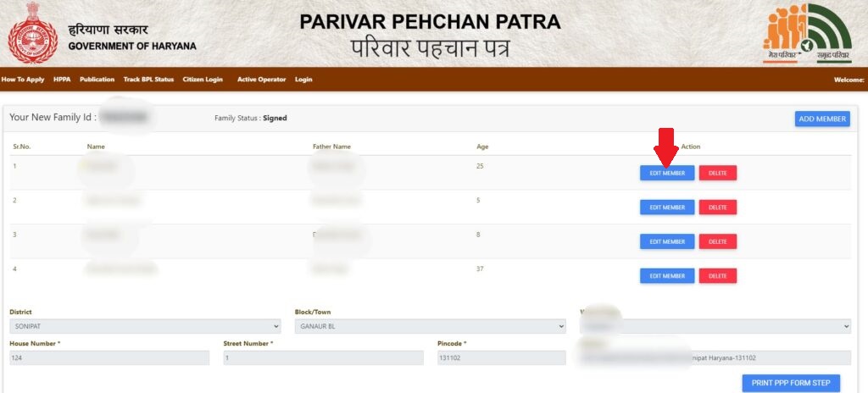Screen dimensions: 868x393
Task: Click the Parivar Pehchan Patra family logo
Action: pos(807,33)
